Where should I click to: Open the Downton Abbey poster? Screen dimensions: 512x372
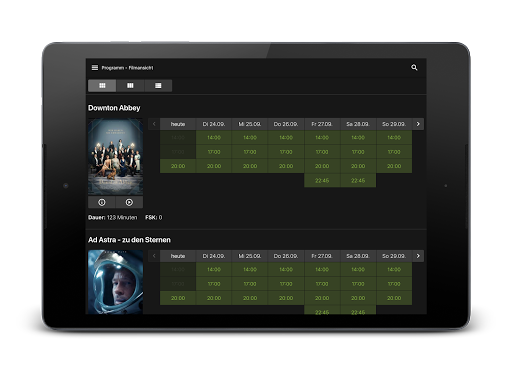[116, 157]
